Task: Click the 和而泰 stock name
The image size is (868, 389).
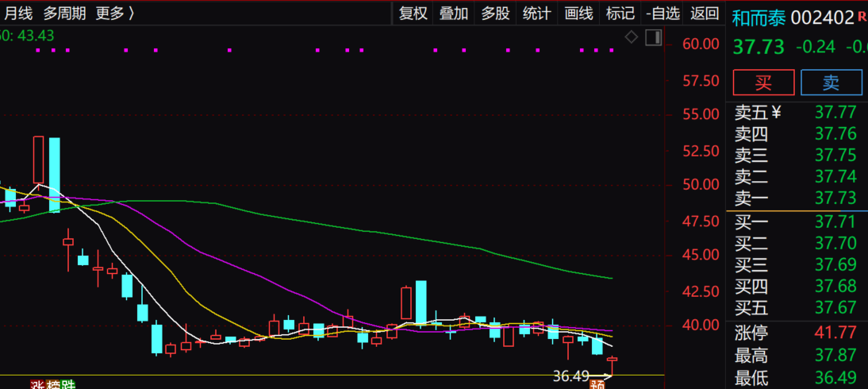Action: 759,17
